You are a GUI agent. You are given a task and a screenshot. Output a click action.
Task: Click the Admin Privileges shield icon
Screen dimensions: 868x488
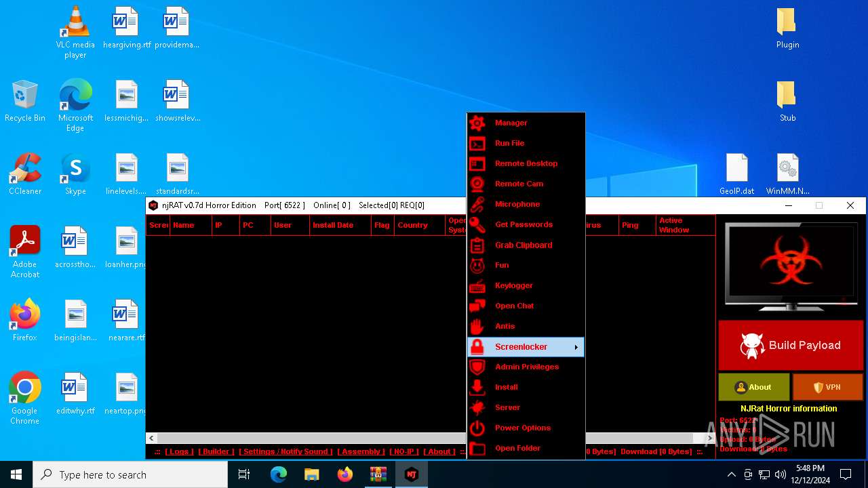(477, 367)
